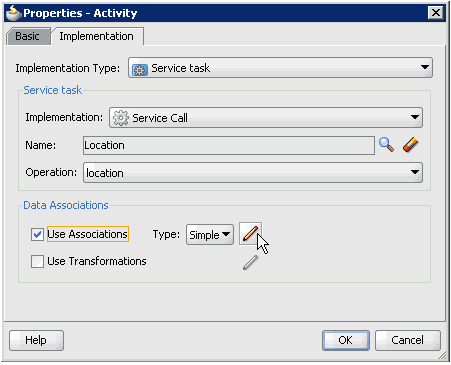Open Help for this dialog
The width and height of the screenshot is (451, 365).
click(x=36, y=340)
